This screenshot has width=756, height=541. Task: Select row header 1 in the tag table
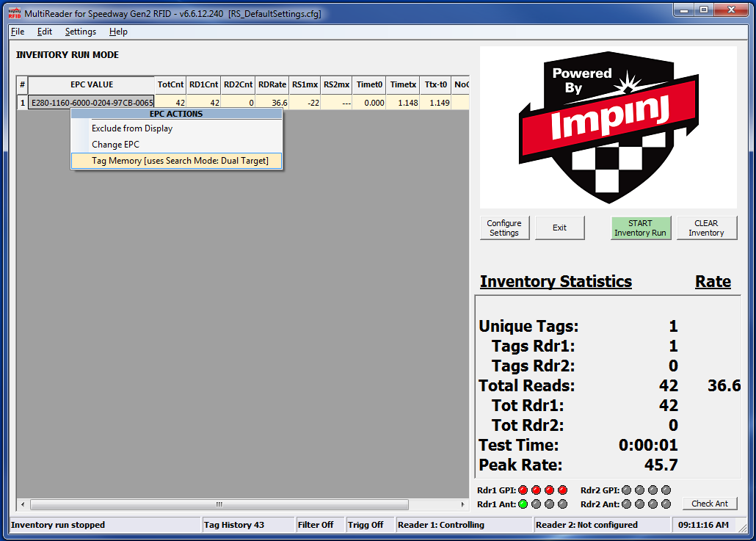coord(22,103)
